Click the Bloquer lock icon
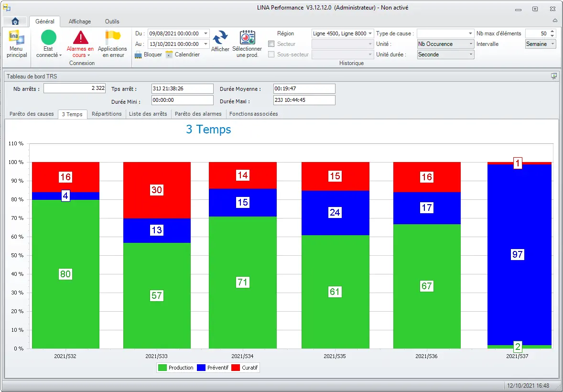This screenshot has height=392, width=563. (139, 54)
